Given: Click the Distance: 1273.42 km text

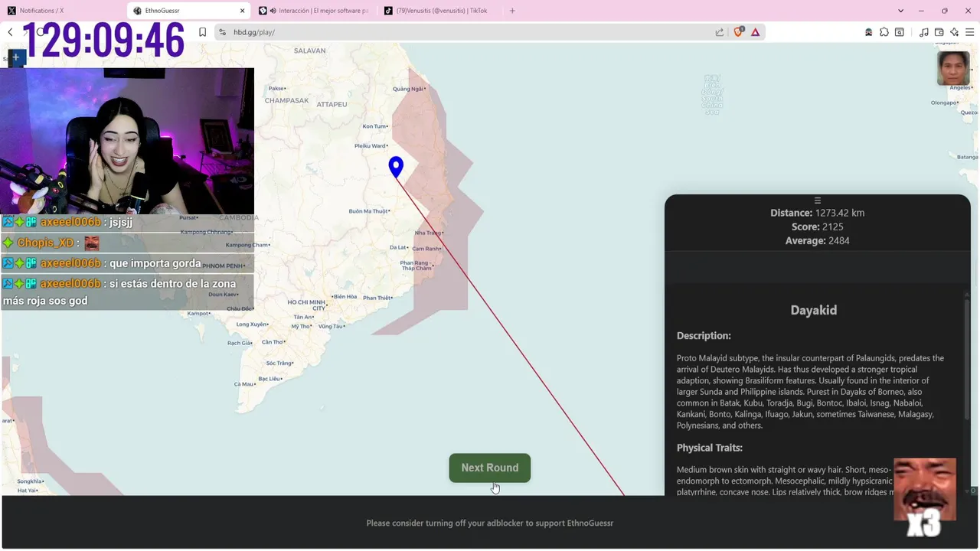Looking at the screenshot, I should [817, 213].
